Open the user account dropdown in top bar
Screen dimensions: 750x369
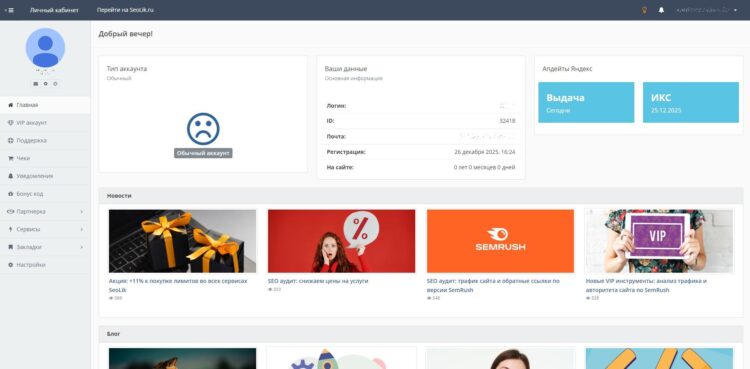click(x=706, y=10)
